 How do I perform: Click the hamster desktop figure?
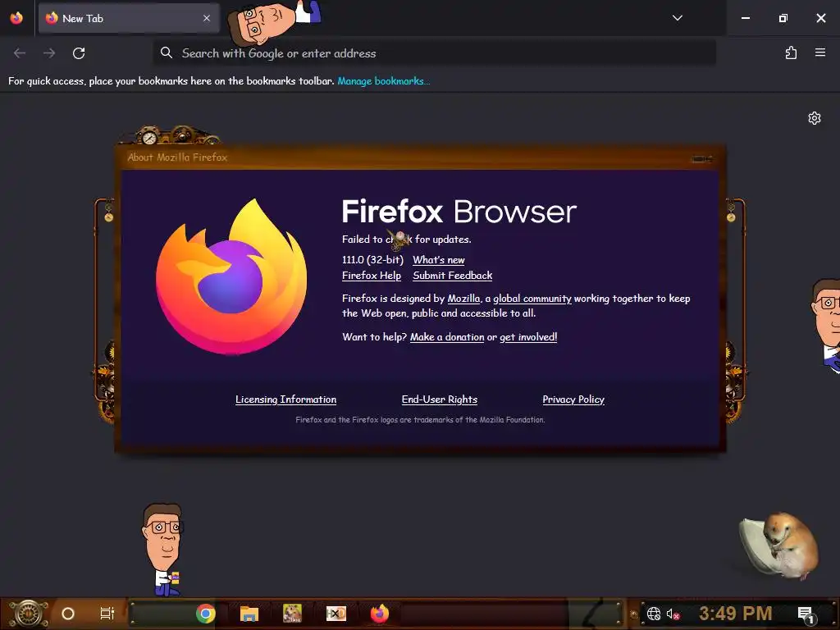coord(779,546)
